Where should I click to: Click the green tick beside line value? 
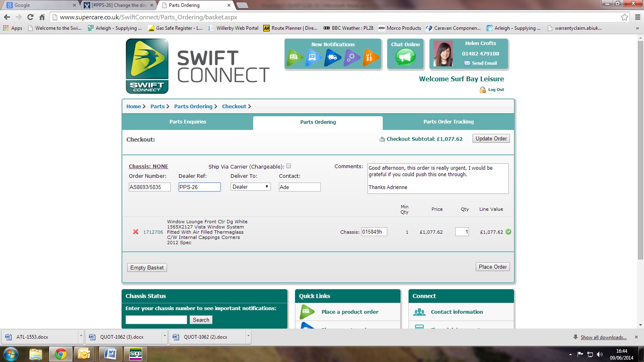click(x=508, y=232)
